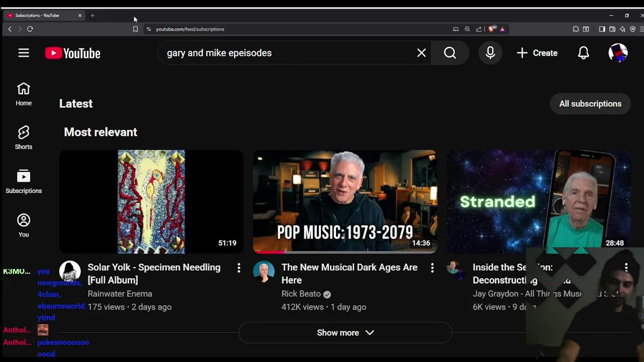Click the 412K views • 1 day ago text
This screenshot has width=644, height=362.
pyautogui.click(x=324, y=307)
